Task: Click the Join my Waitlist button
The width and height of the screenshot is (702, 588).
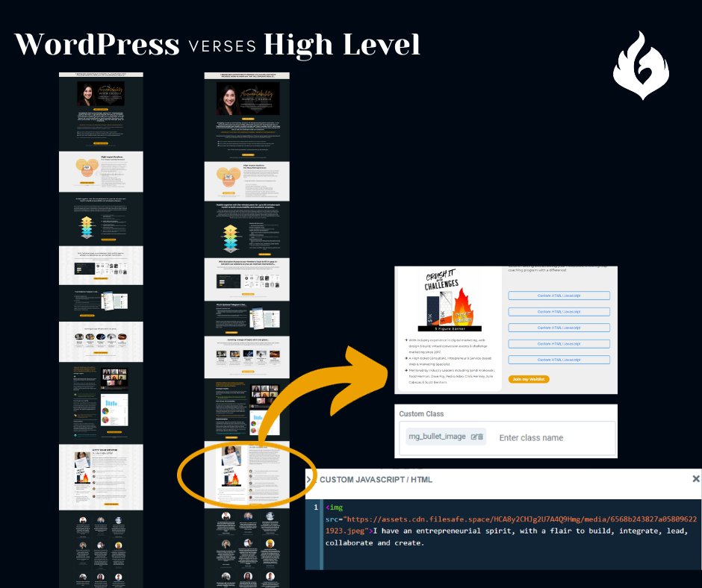Action: [x=528, y=379]
